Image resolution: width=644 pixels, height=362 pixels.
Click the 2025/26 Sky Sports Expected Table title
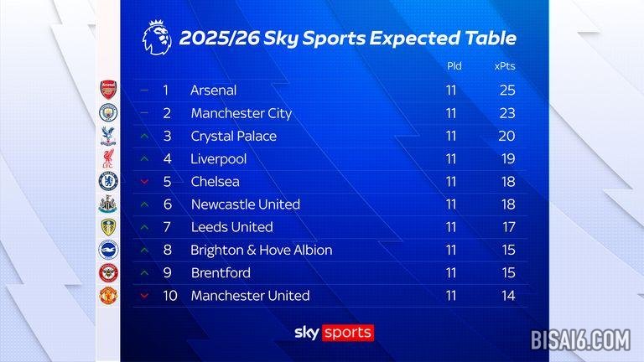coord(347,39)
